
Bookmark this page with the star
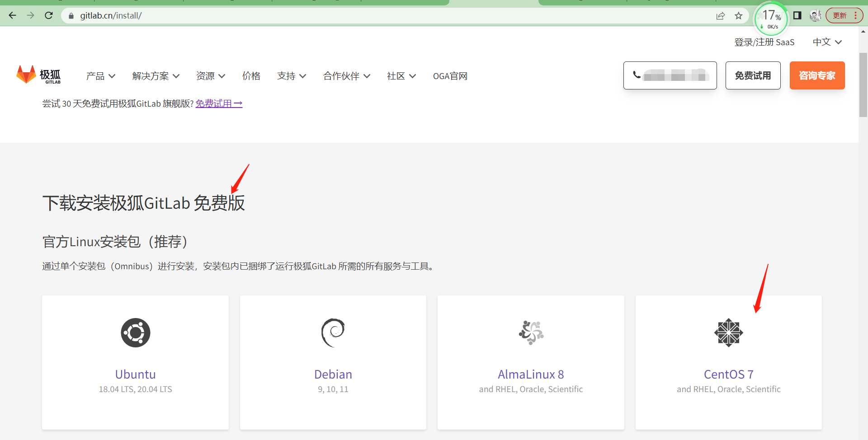click(x=739, y=16)
